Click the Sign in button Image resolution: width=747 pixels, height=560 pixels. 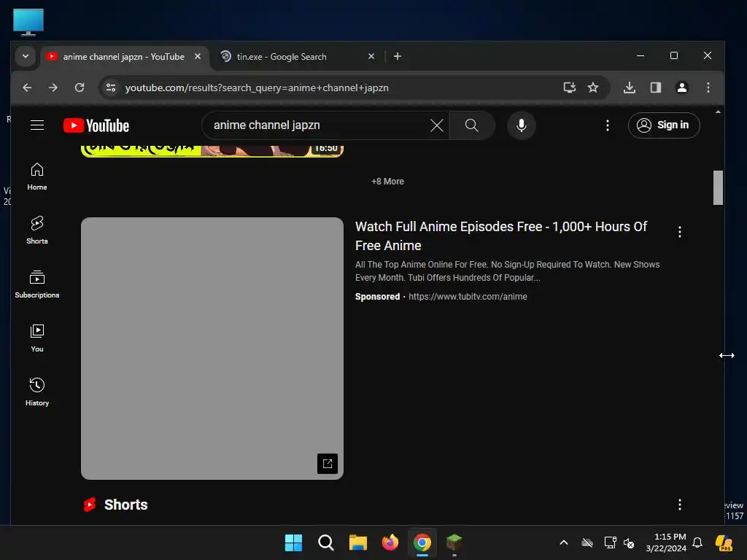click(x=664, y=125)
